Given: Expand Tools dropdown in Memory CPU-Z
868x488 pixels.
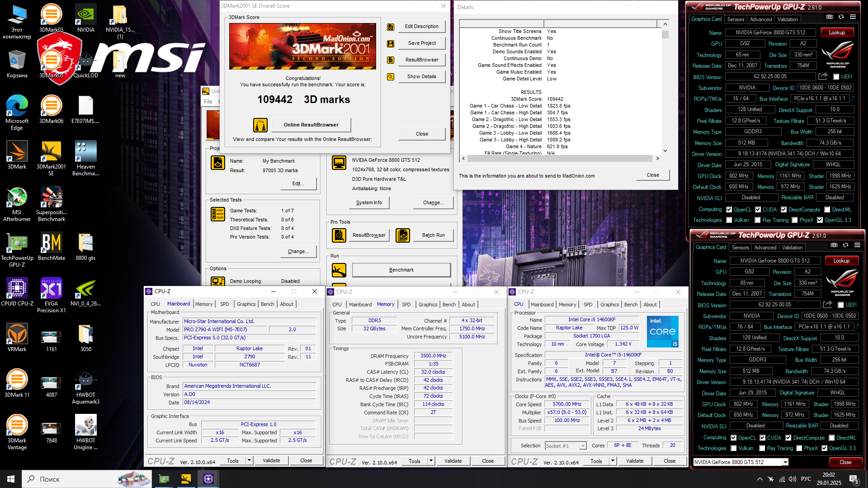Looking at the screenshot, I should [431, 461].
